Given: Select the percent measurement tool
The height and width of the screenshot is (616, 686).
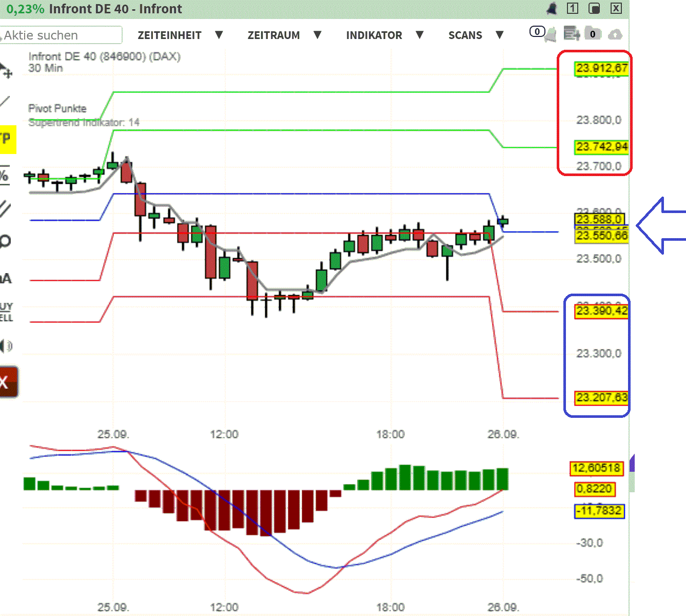Looking at the screenshot, I should (x=5, y=175).
